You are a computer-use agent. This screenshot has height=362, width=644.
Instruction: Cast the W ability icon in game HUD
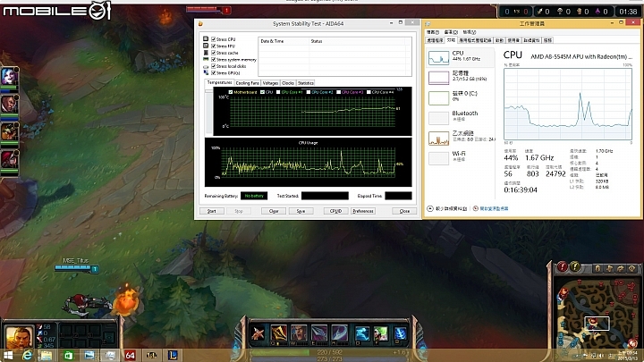[299, 333]
